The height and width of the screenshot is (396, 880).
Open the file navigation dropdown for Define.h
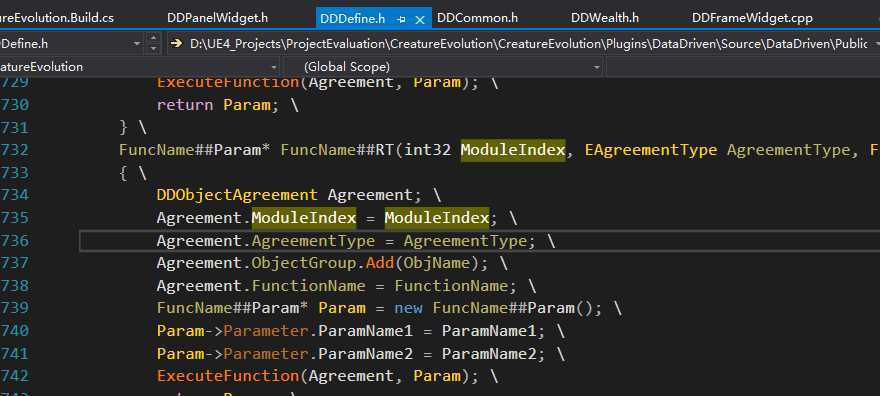point(137,43)
